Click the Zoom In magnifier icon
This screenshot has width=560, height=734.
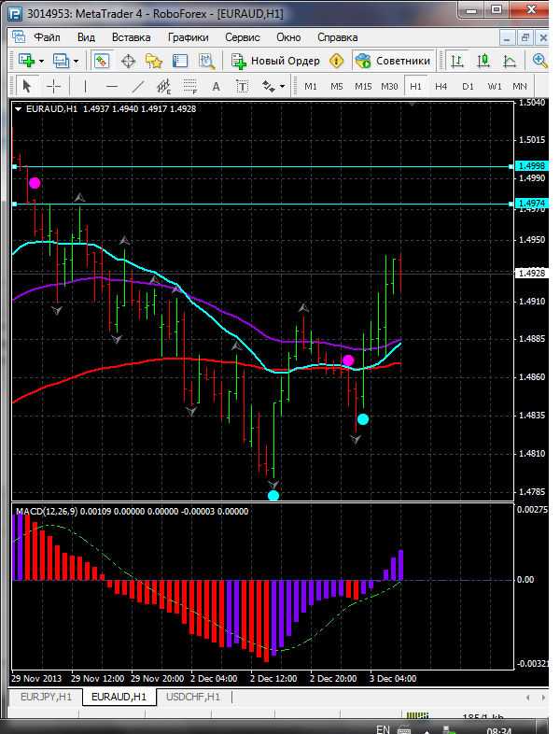point(539,61)
